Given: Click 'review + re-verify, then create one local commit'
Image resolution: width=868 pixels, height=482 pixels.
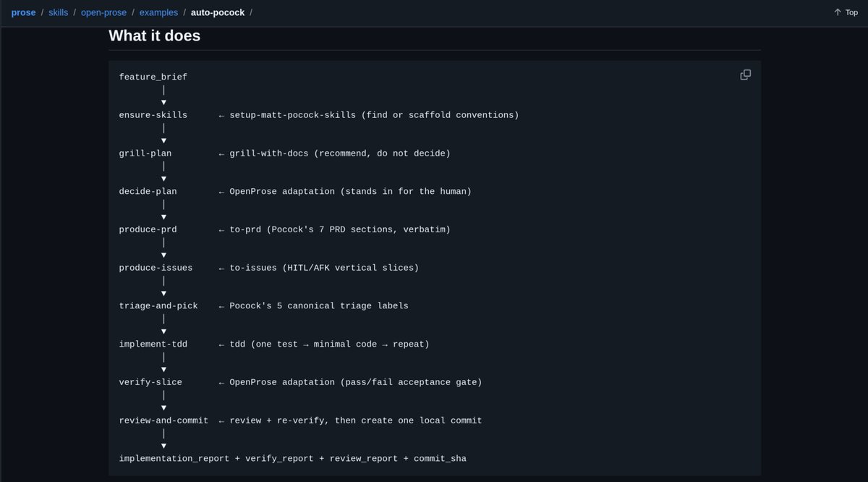Looking at the screenshot, I should pos(356,420).
